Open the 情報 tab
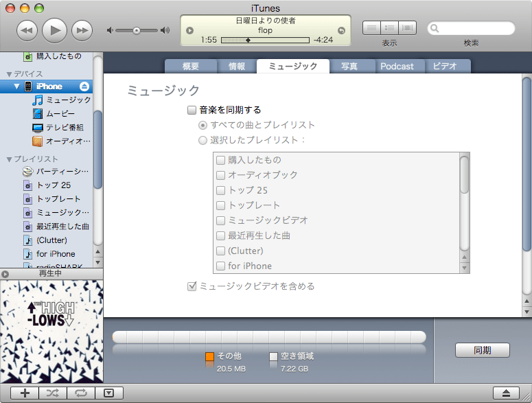Screen dimensions: 532x403 (237, 66)
